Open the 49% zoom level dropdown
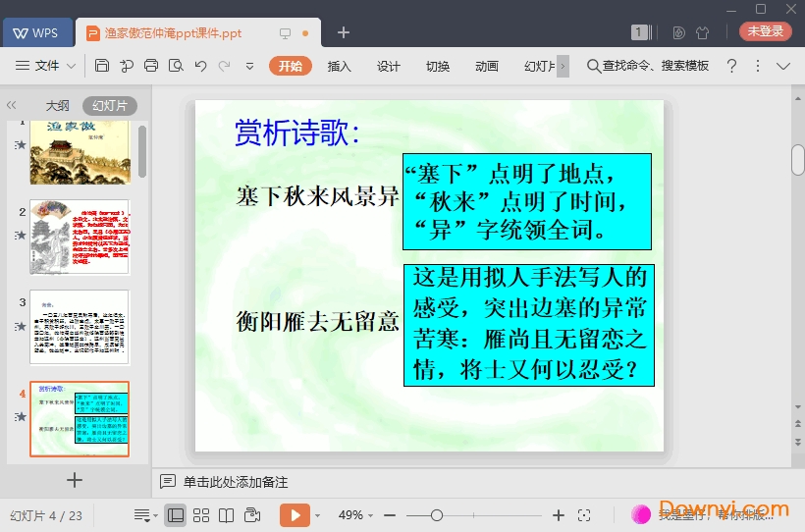The image size is (805, 532). (355, 515)
